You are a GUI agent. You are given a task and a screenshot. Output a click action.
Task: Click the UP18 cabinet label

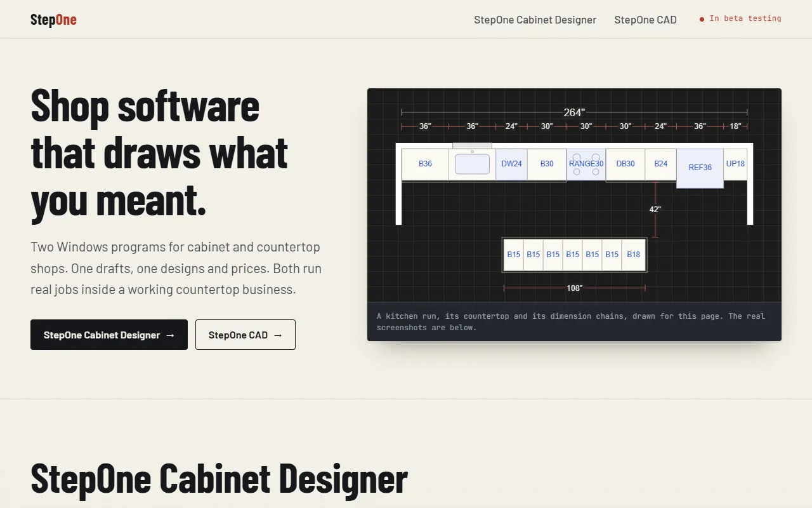(736, 164)
